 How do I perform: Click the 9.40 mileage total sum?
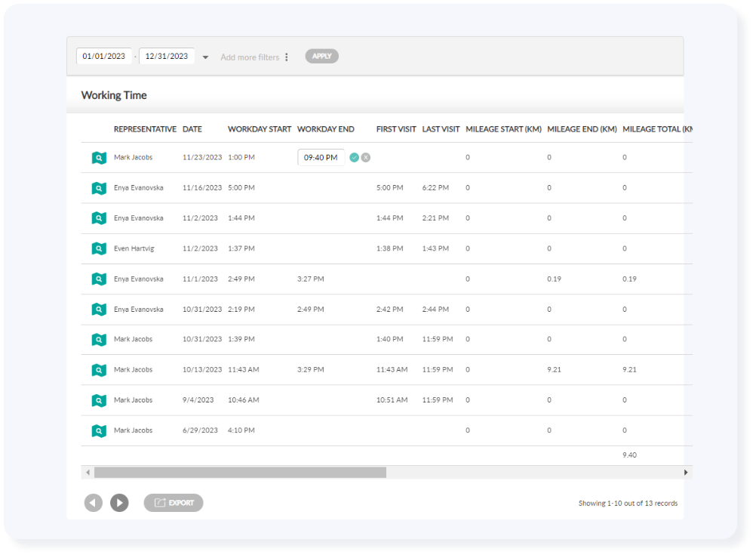629,455
